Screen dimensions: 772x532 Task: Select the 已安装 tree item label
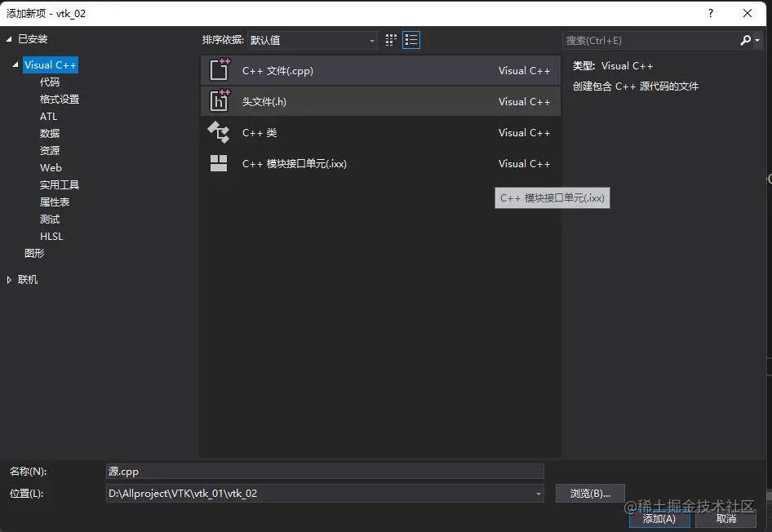pyautogui.click(x=33, y=39)
